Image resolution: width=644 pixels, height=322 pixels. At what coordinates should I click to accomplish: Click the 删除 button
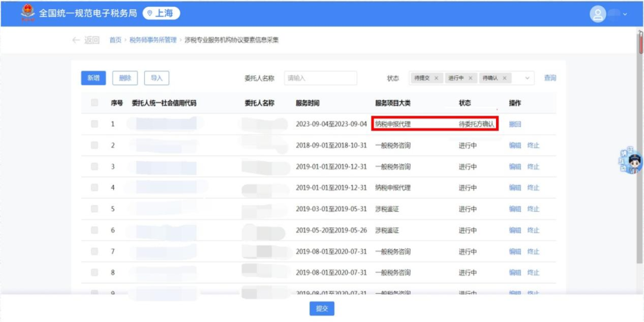pyautogui.click(x=125, y=78)
